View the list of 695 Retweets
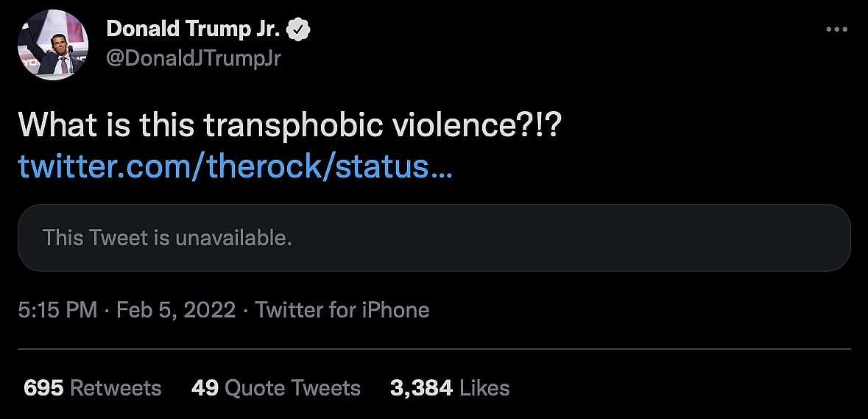The width and height of the screenshot is (868, 419). pyautogui.click(x=92, y=388)
